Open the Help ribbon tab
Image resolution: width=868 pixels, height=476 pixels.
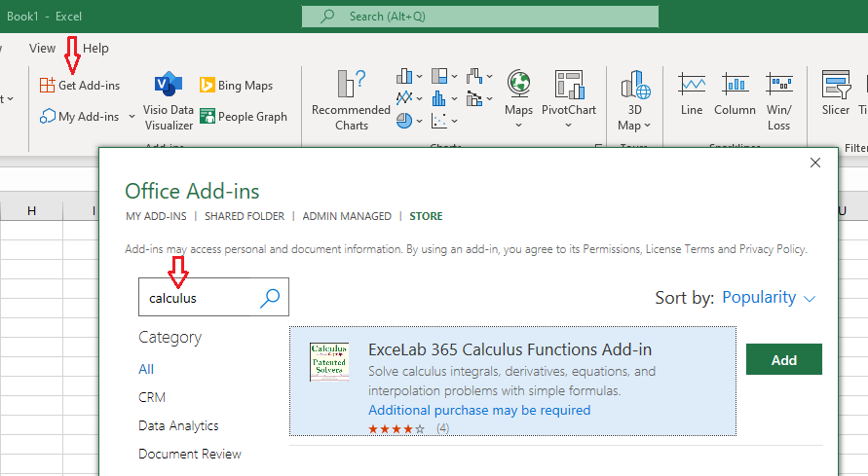pos(95,48)
